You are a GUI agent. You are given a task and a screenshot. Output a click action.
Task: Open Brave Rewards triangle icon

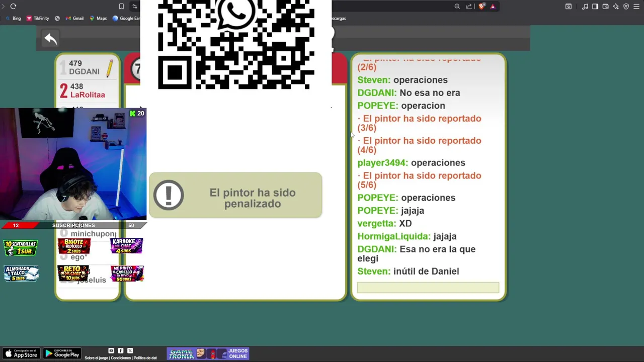(x=493, y=7)
